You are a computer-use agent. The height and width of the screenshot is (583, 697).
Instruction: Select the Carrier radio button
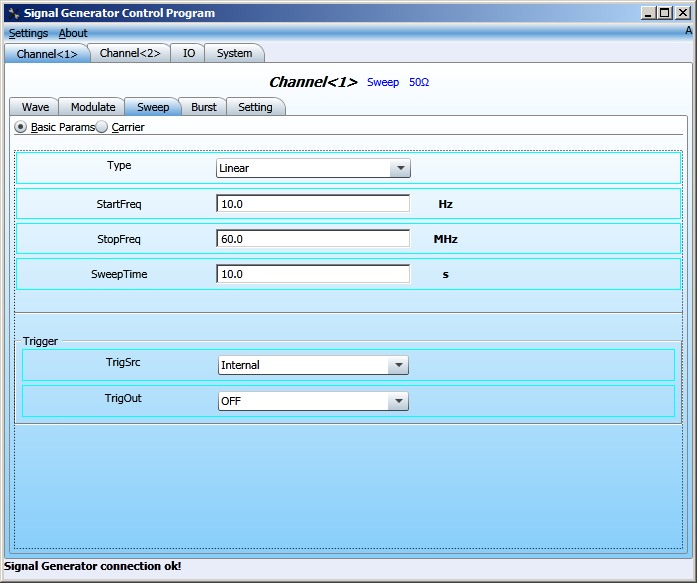102,127
